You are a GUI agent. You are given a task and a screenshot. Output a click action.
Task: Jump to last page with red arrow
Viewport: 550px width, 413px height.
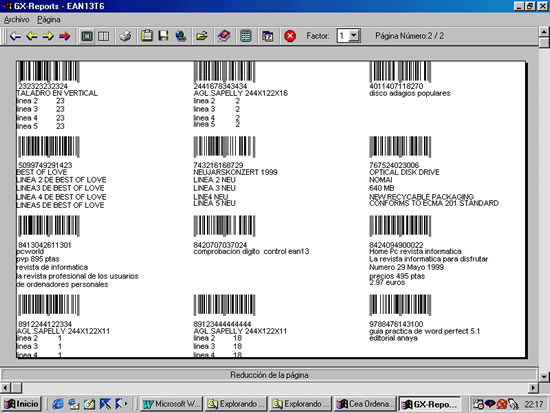[x=65, y=36]
